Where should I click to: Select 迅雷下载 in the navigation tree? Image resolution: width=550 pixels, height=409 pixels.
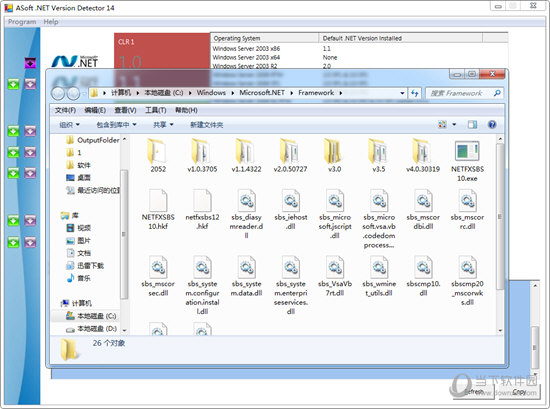[85, 266]
